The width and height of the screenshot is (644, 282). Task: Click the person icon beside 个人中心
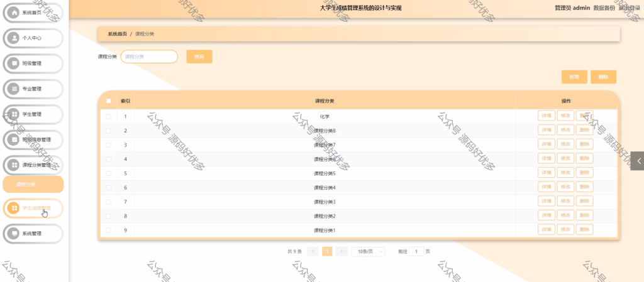coord(14,38)
